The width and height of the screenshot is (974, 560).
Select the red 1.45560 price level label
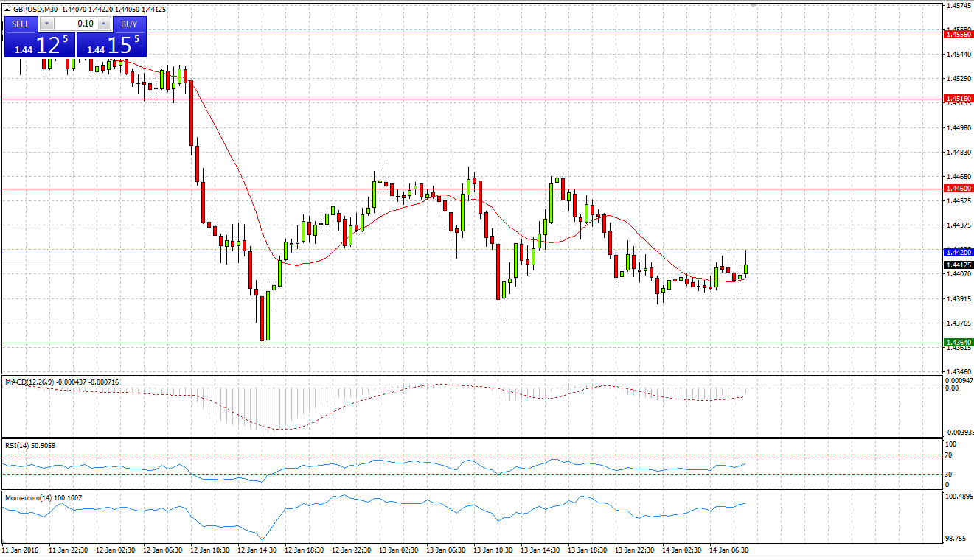click(959, 35)
